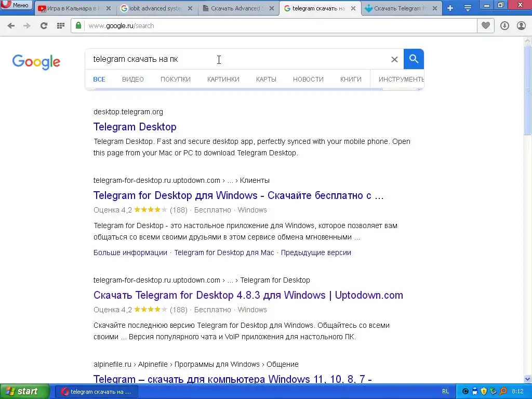Screen dimensions: 532x399
Task: Select the ВИДЕО results tab
Action: [x=132, y=79]
